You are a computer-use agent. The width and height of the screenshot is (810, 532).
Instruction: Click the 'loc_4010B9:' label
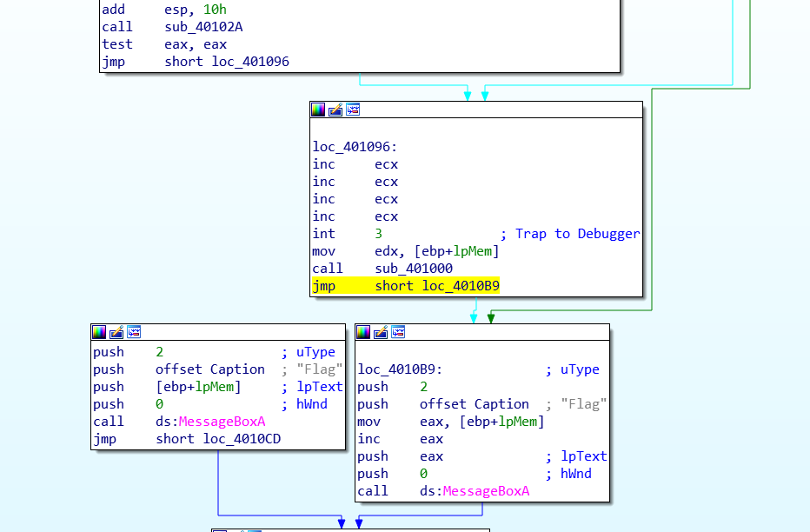click(x=401, y=369)
